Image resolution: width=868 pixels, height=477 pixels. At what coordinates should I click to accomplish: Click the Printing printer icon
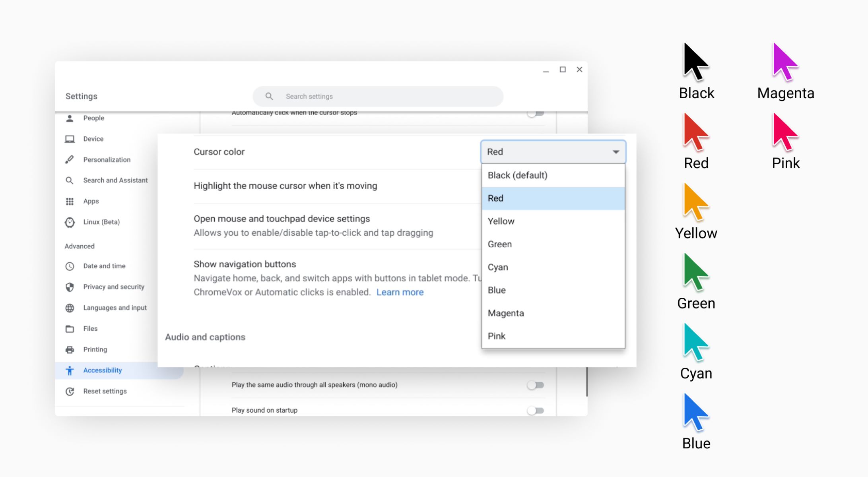coord(70,349)
